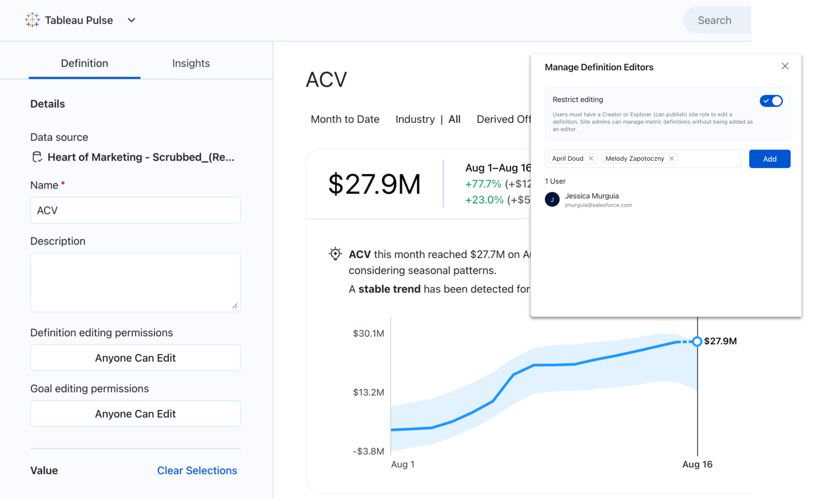816x504 pixels.
Task: Click the -$3.8M y-axis label
Action: (369, 451)
